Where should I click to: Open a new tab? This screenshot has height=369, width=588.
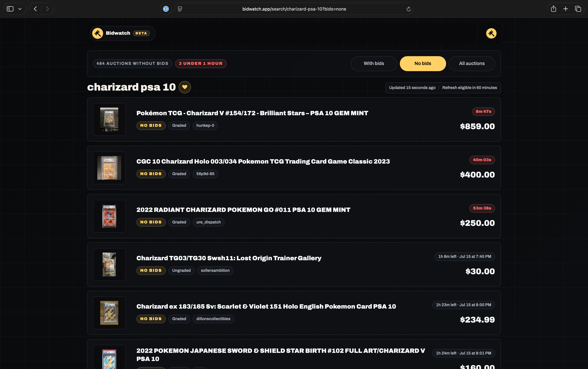tap(566, 9)
